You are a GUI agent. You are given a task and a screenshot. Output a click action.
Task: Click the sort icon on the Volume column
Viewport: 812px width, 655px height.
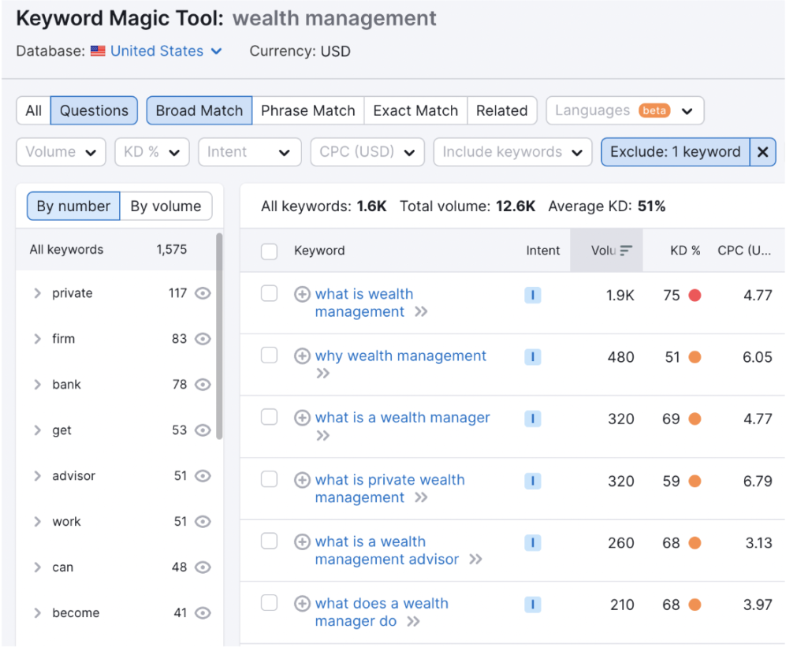(x=628, y=250)
